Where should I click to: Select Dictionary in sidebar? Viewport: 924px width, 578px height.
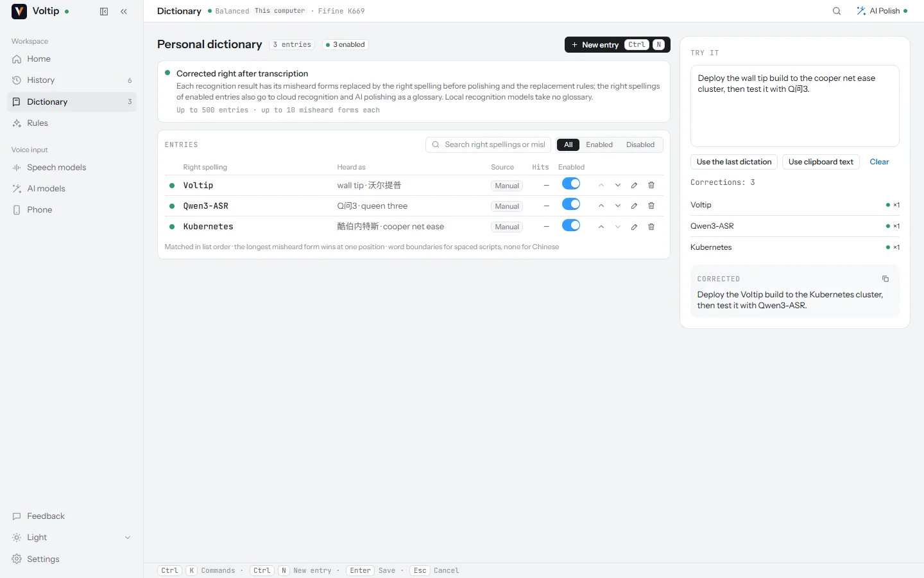(x=72, y=102)
